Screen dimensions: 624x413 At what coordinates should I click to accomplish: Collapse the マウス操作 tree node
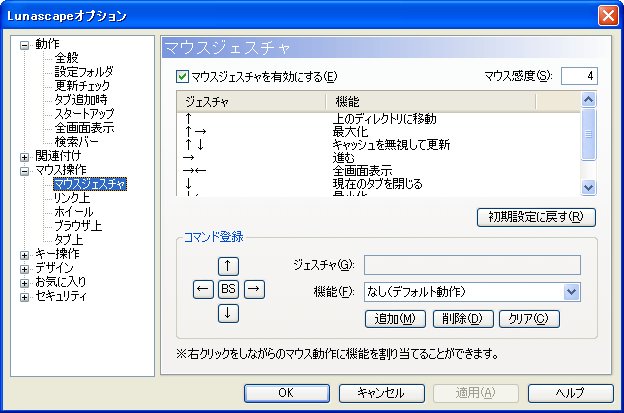25,171
